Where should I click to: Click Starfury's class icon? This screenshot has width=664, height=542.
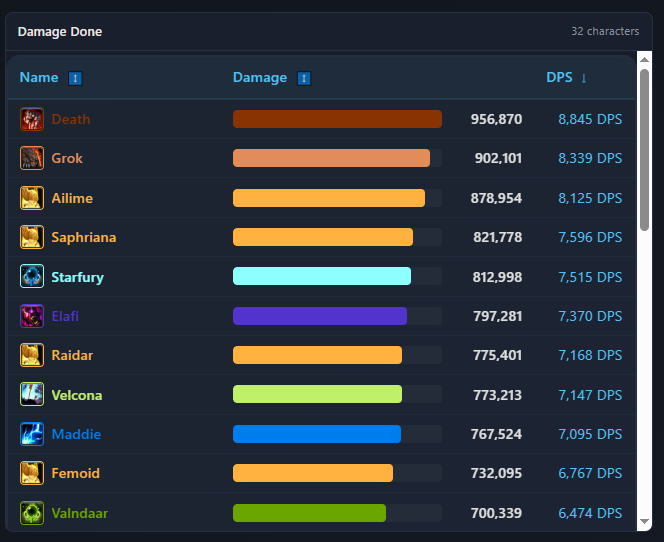point(32,276)
